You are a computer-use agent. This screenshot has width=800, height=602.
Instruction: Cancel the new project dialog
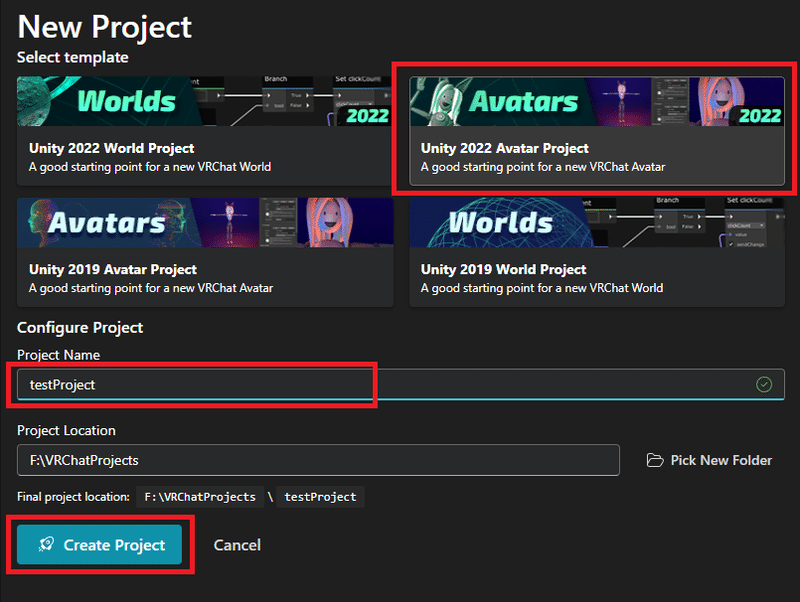click(237, 545)
